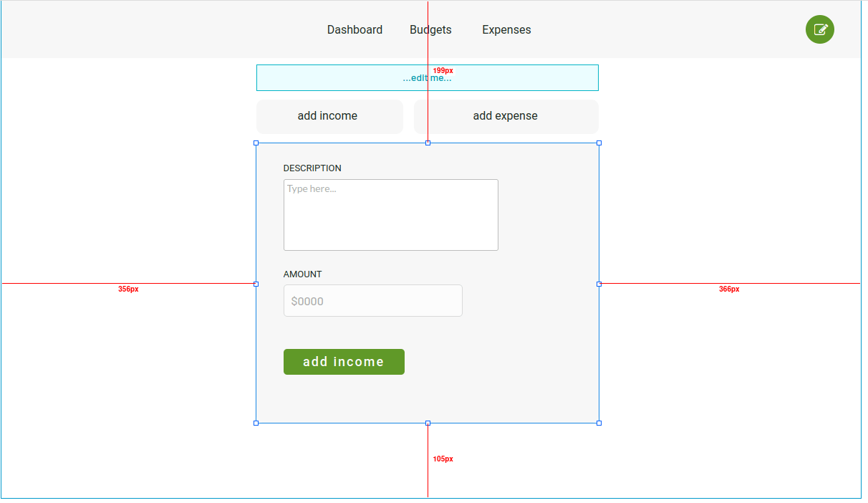868x503 pixels.
Task: Select the 'add expense' tab button
Action: point(506,115)
